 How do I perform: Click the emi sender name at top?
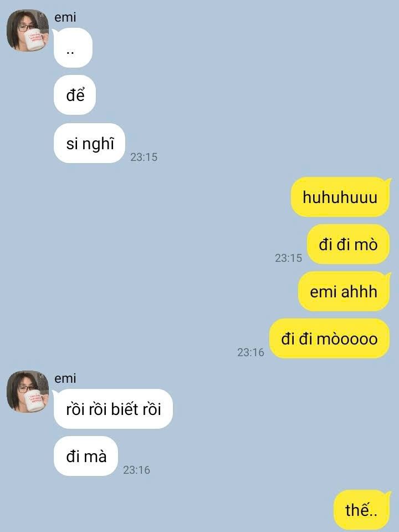pos(65,17)
